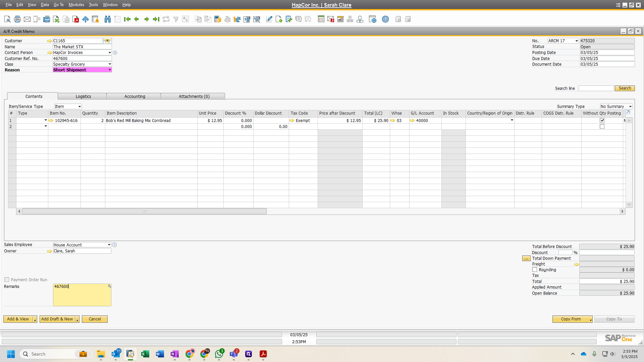
Task: Click the Print icon in the toolbar
Action: tap(17, 19)
